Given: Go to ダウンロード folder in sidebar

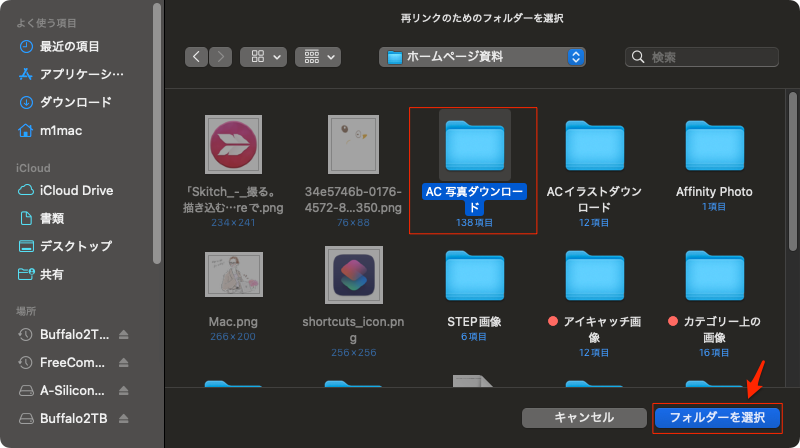Looking at the screenshot, I should (75, 102).
